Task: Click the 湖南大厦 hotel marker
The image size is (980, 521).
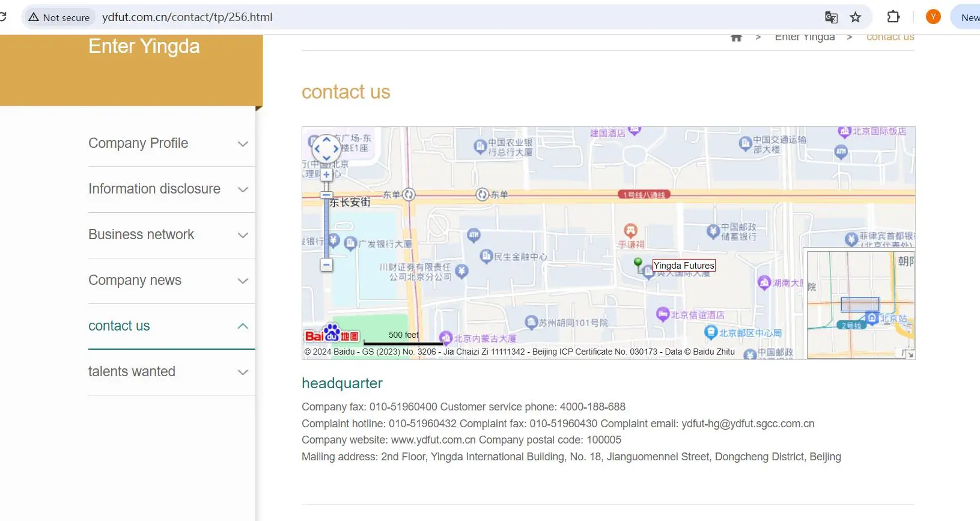Action: (764, 282)
